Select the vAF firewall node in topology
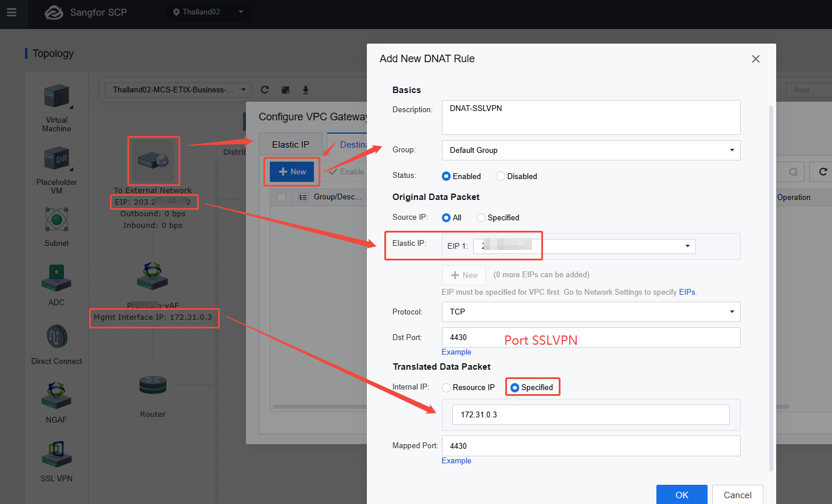 click(152, 276)
